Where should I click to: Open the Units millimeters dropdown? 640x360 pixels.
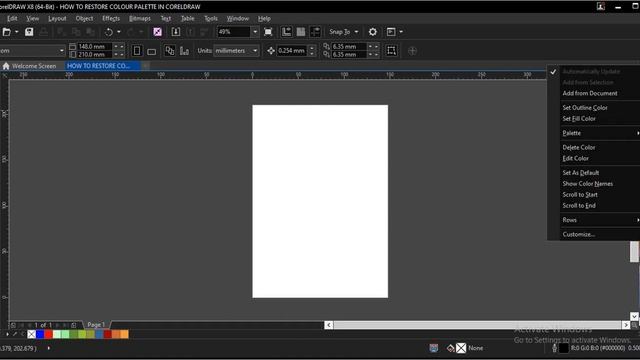pos(255,51)
